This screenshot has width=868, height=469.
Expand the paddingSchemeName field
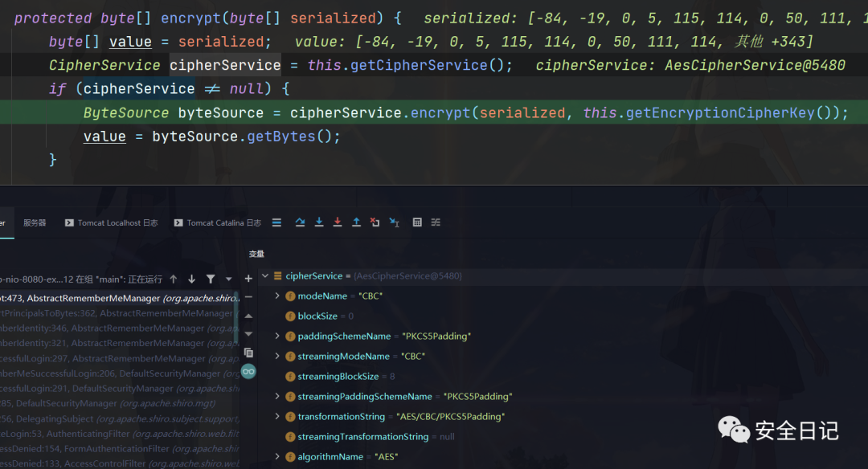pyautogui.click(x=277, y=336)
